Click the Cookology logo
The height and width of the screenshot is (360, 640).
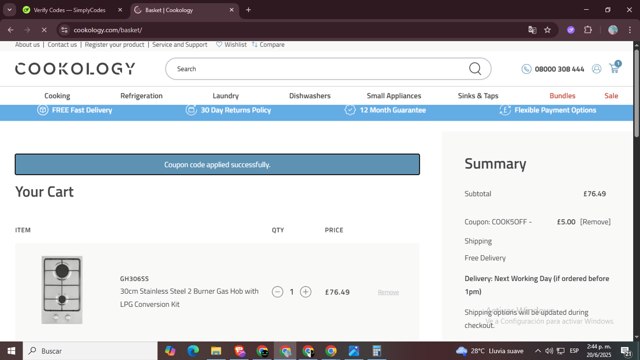75,69
